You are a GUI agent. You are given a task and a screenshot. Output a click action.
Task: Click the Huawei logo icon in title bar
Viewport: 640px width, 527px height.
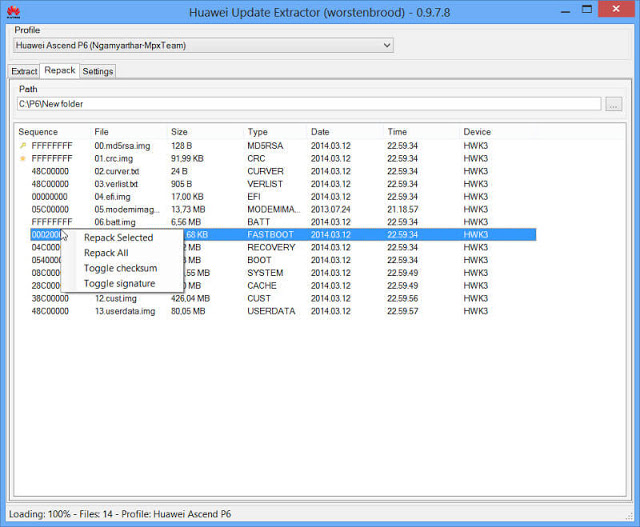13,12
